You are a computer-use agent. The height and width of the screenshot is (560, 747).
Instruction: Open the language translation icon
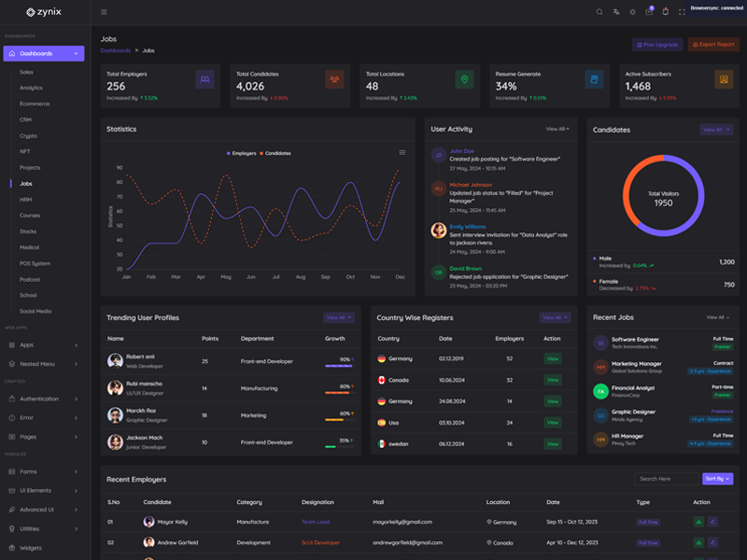[x=616, y=12]
